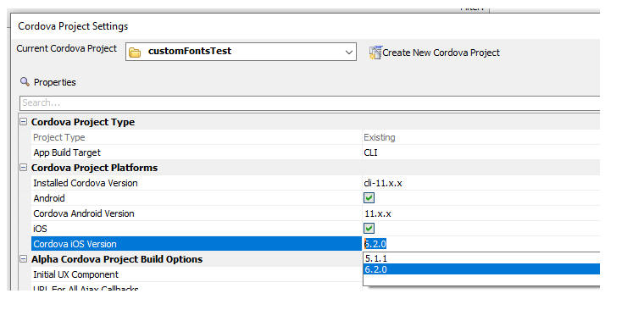Screen dimensions: 644x310
Task: Select 5.1.1 from the version list
Action: pyautogui.click(x=481, y=258)
